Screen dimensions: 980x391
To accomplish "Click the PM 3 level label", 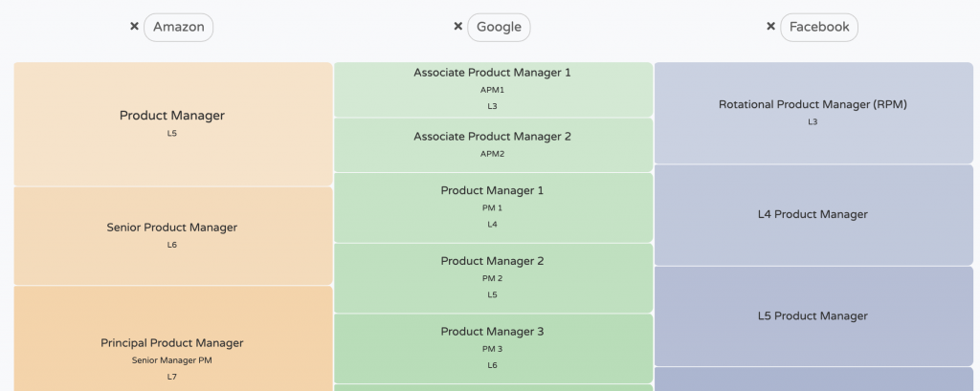I will 492,349.
